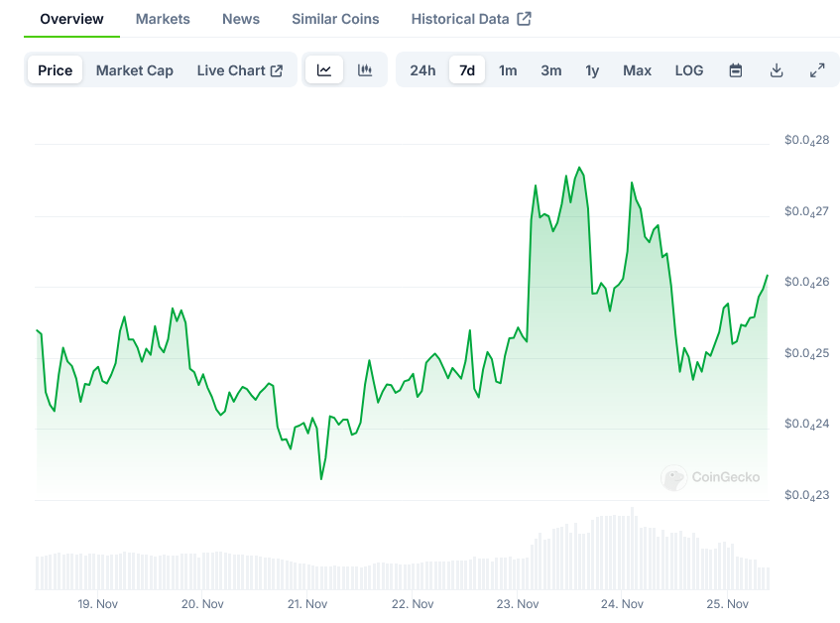
Task: Click the price peak on 23 Nov
Action: [x=579, y=168]
